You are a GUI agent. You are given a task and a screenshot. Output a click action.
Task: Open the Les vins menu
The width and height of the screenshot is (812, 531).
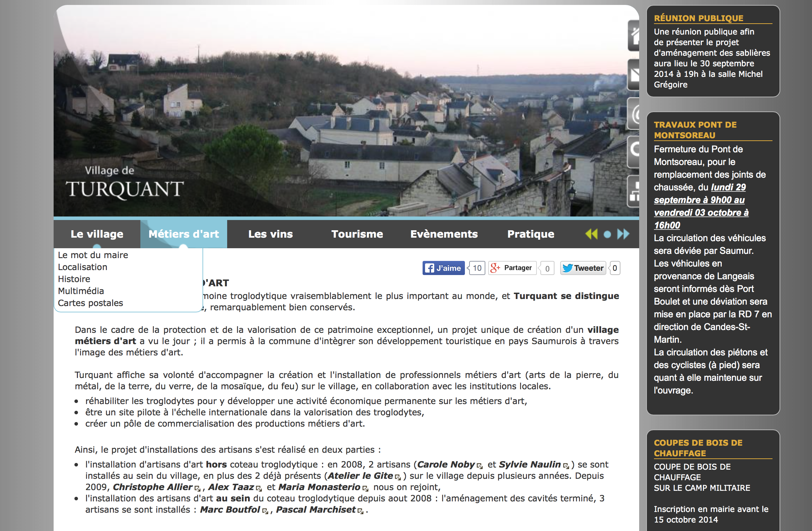[271, 234]
